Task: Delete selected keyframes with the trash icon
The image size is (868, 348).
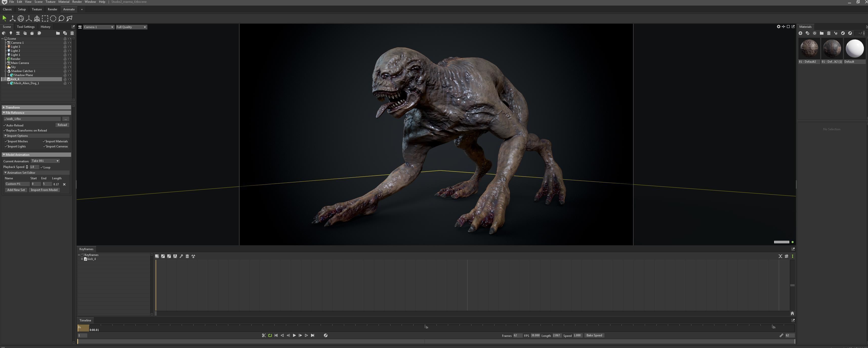Action: [187, 256]
